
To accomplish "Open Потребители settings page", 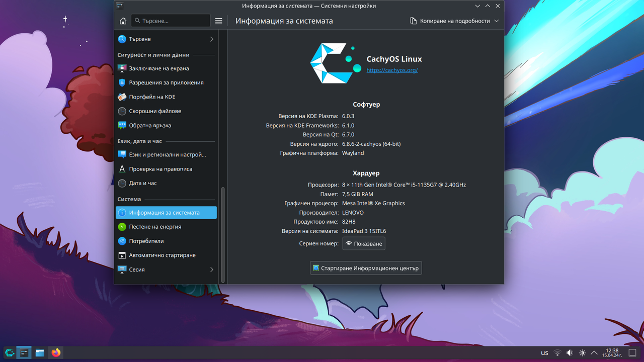I will click(x=166, y=241).
